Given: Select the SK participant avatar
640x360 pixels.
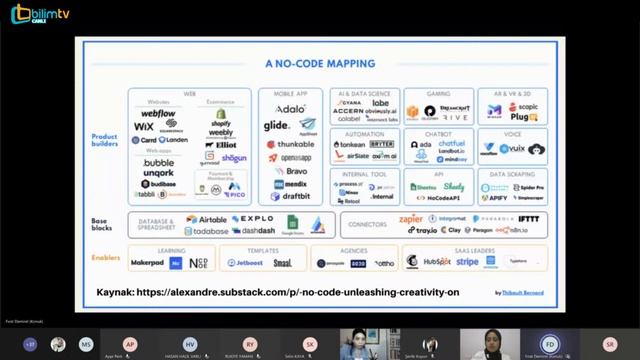Looking at the screenshot, I should [x=310, y=344].
